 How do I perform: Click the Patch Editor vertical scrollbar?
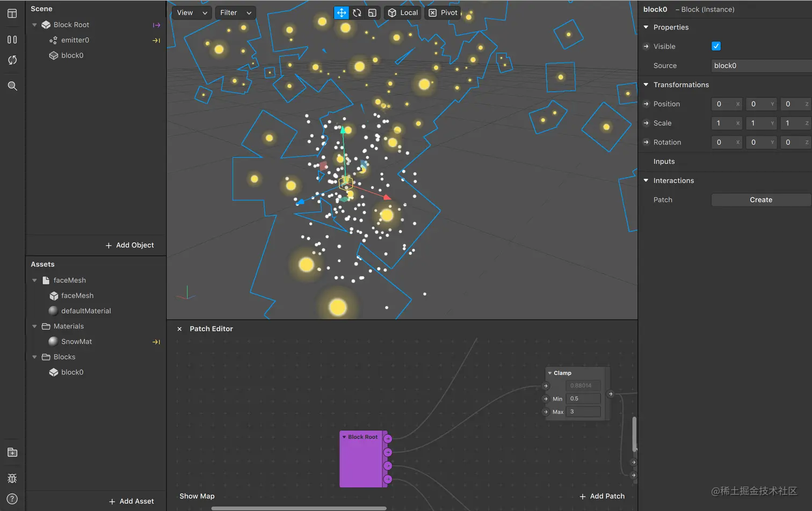634,434
